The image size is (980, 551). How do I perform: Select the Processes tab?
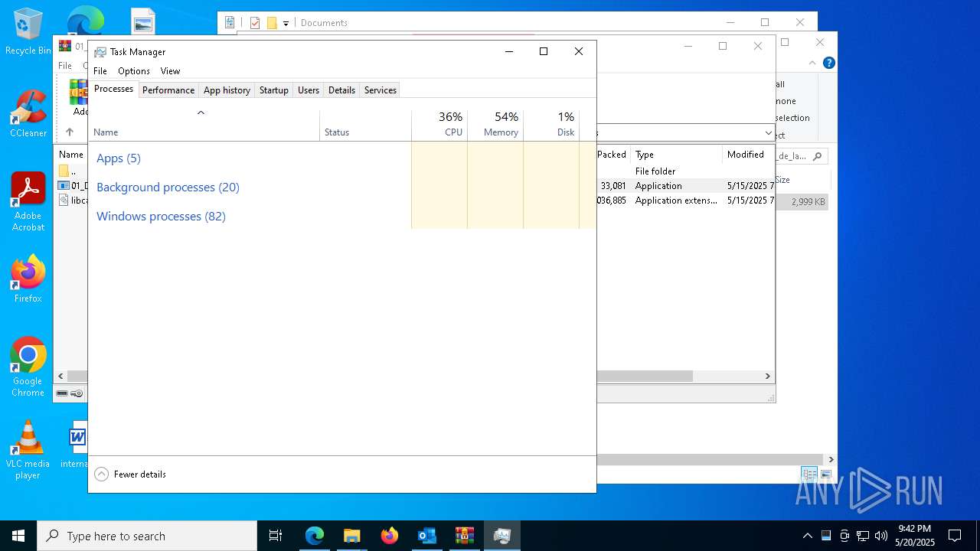coord(113,89)
